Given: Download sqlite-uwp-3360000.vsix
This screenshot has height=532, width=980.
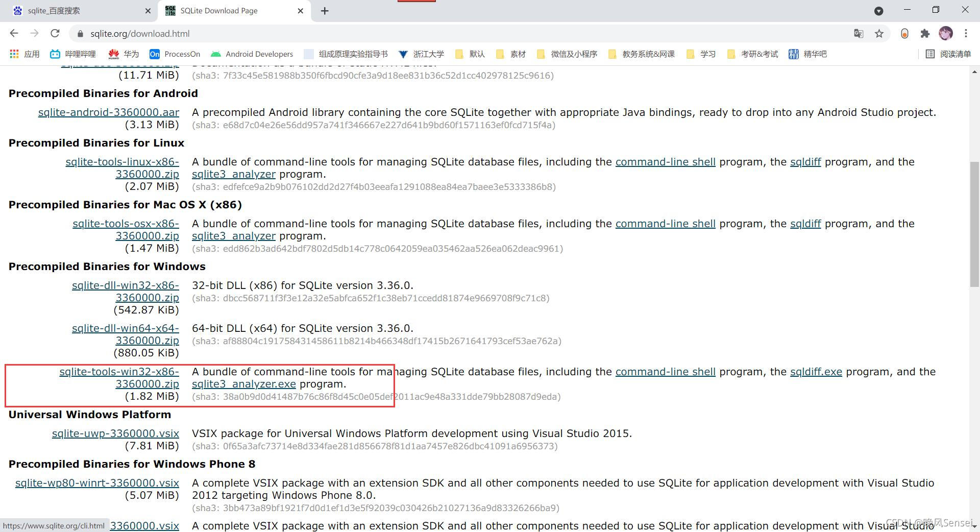Looking at the screenshot, I should coord(115,433).
